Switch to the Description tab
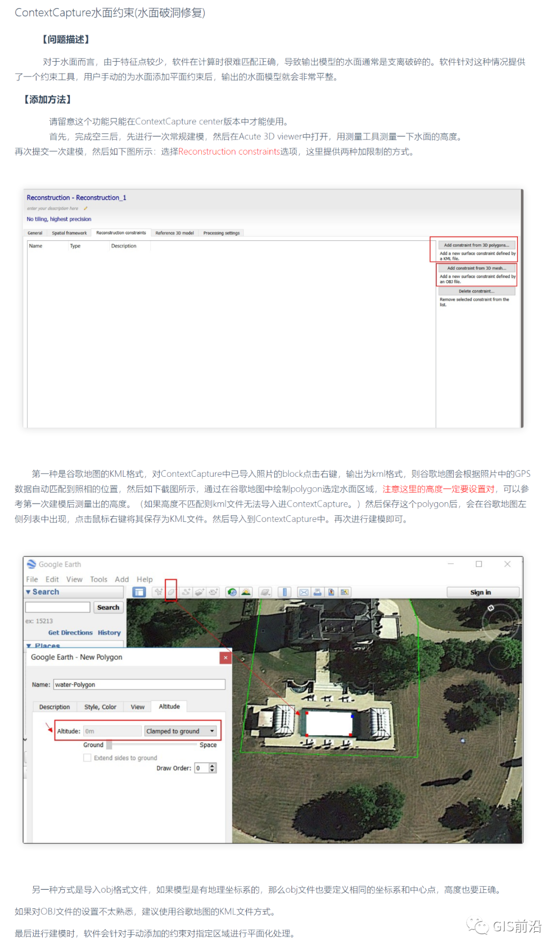560x951 pixels. coord(54,707)
